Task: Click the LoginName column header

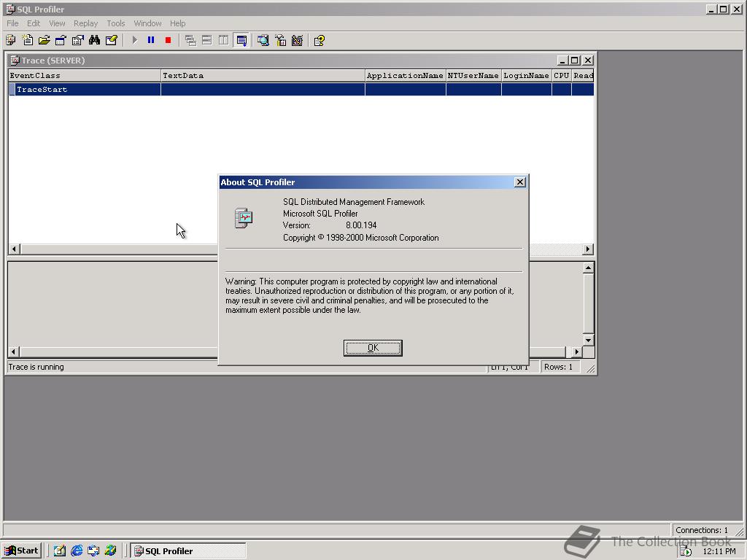Action: (x=527, y=75)
